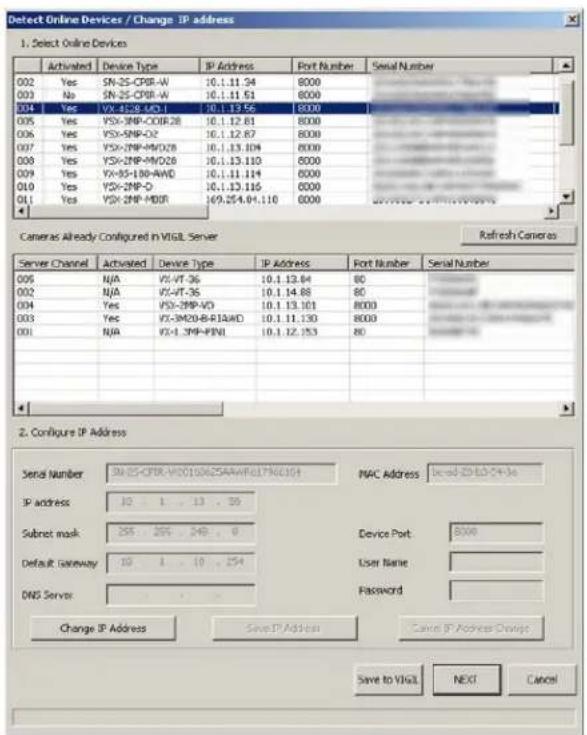
Task: Select device row 007 at 10.1.13.104
Action: coord(286,148)
